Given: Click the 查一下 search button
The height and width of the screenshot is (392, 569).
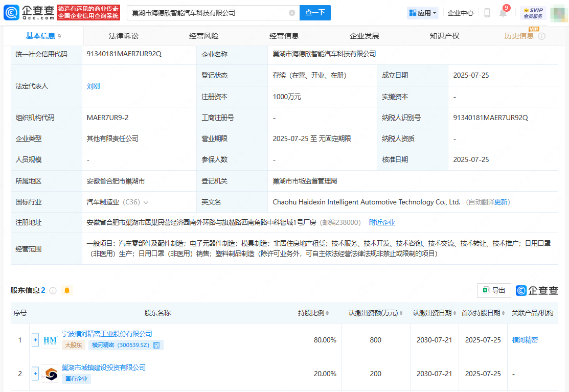Looking at the screenshot, I should click(315, 13).
